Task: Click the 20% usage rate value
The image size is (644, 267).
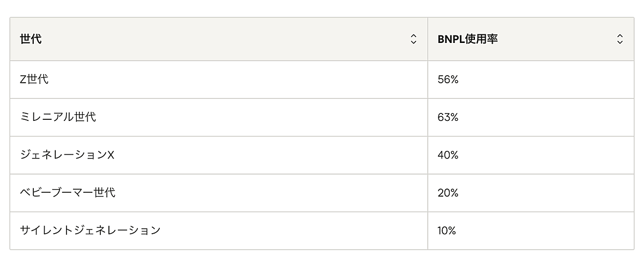Action: tap(448, 193)
